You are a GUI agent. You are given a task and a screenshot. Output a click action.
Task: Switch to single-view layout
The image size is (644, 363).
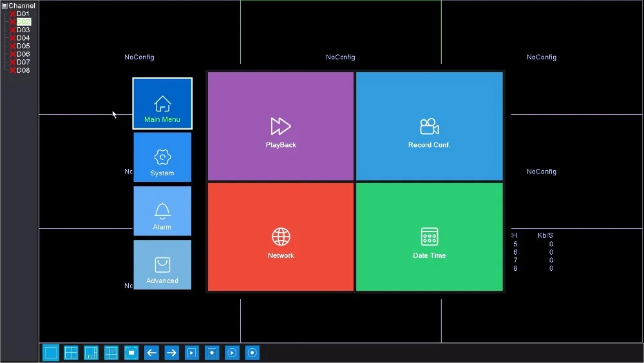51,353
